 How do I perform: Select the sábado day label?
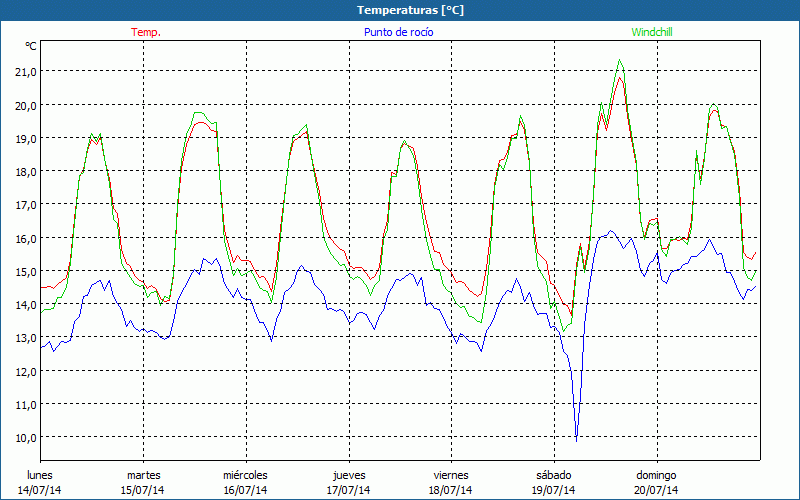[553, 474]
